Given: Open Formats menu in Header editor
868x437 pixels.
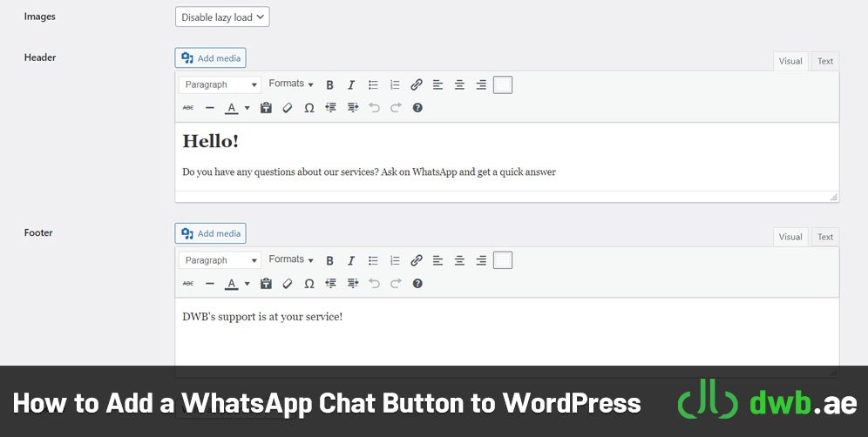Looking at the screenshot, I should click(x=291, y=84).
